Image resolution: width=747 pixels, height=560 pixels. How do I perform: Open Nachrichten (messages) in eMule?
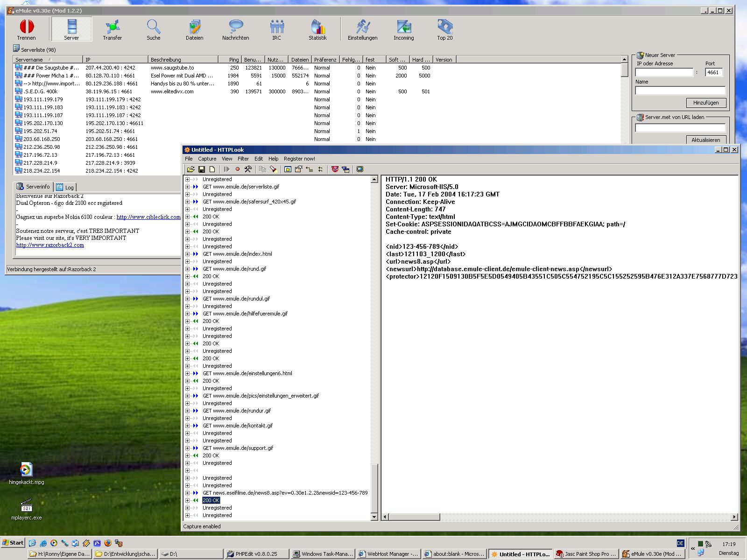click(236, 29)
